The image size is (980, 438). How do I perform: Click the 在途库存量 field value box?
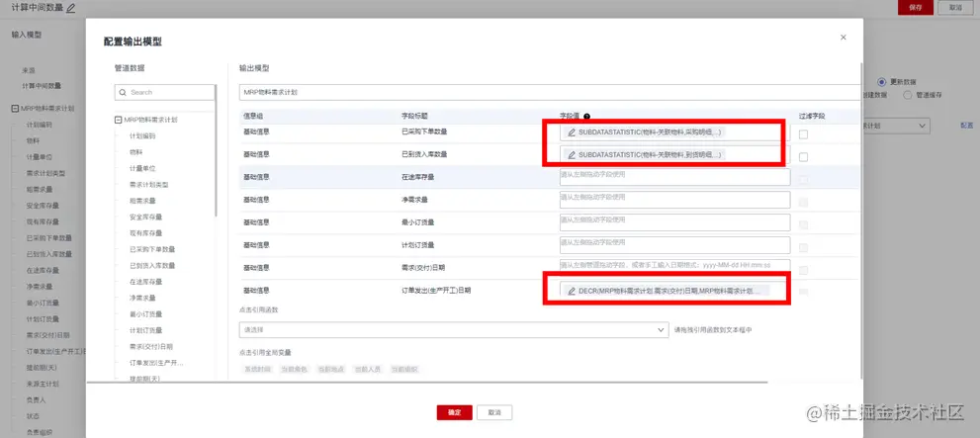[x=674, y=177]
